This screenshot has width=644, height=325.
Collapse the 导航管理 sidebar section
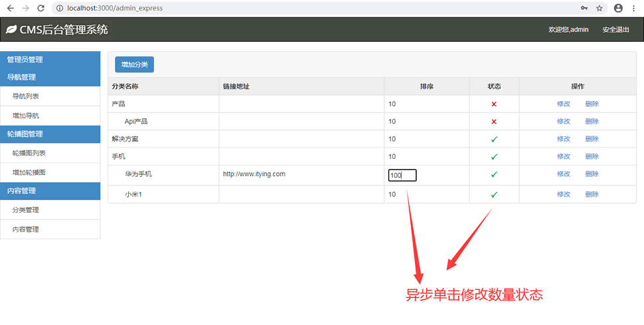[50, 77]
